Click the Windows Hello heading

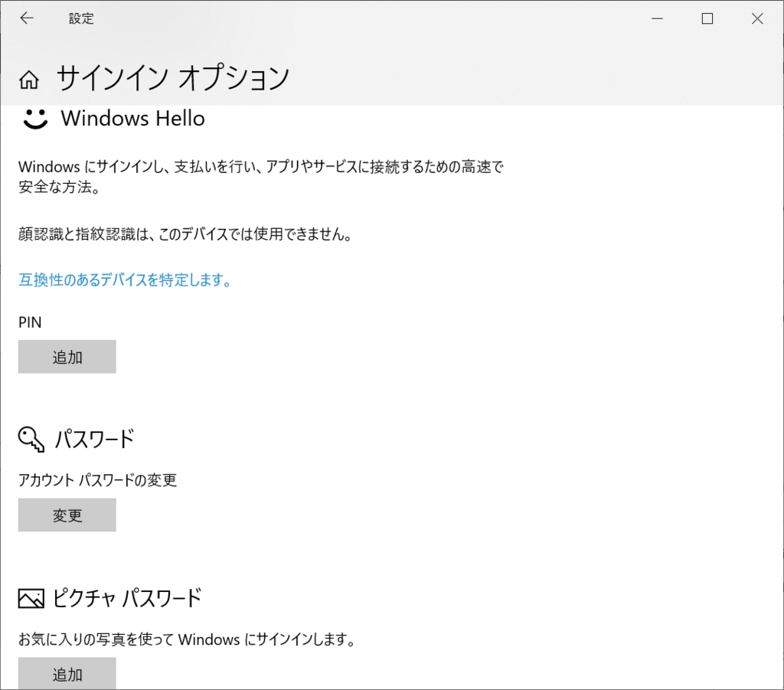point(133,119)
